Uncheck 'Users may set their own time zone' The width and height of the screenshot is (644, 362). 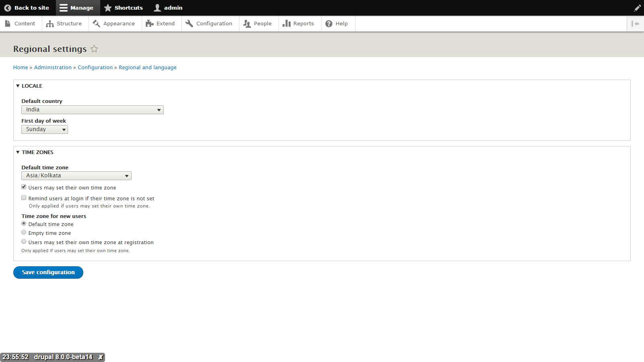click(x=24, y=187)
